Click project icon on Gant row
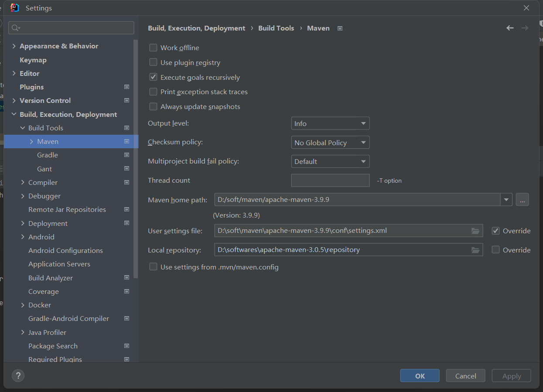The width and height of the screenshot is (543, 392). click(126, 169)
